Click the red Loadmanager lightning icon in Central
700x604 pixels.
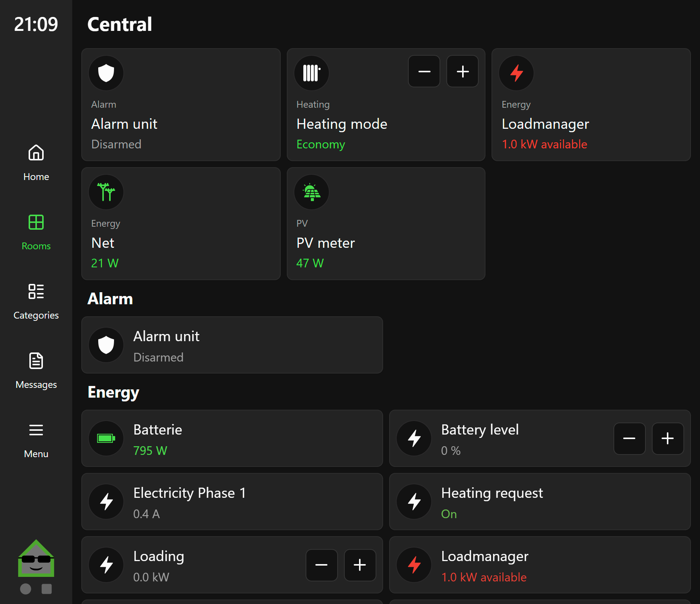[516, 73]
